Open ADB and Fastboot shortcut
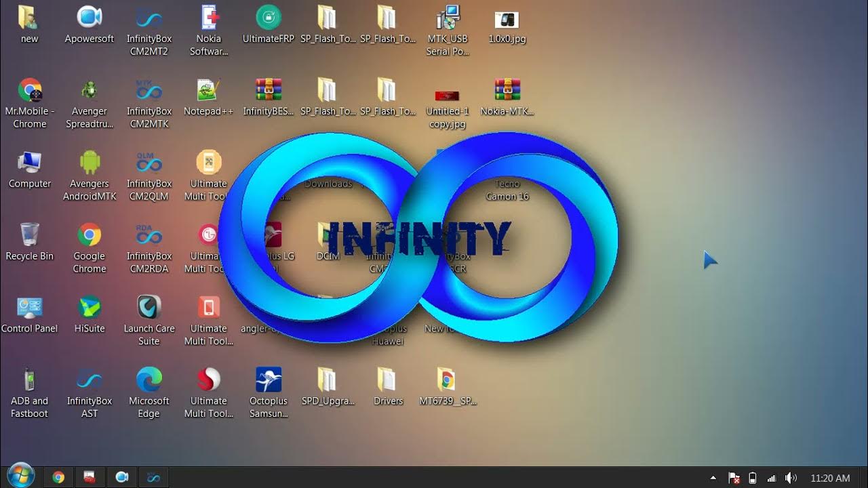 pyautogui.click(x=30, y=393)
